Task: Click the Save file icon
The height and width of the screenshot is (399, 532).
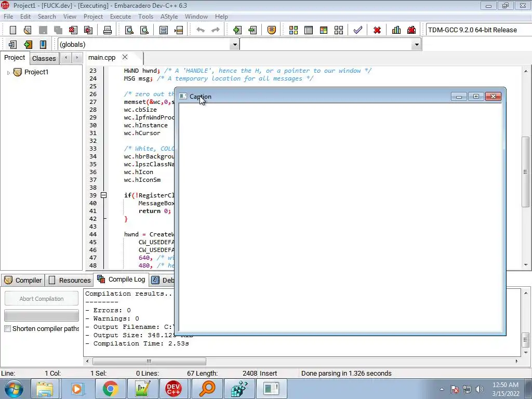Action: coord(43,30)
